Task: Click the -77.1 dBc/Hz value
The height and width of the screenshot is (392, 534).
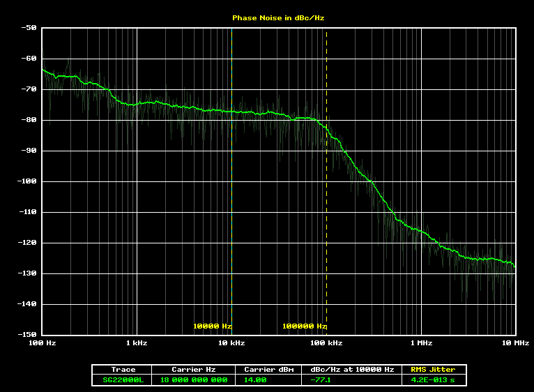Action: 321,379
